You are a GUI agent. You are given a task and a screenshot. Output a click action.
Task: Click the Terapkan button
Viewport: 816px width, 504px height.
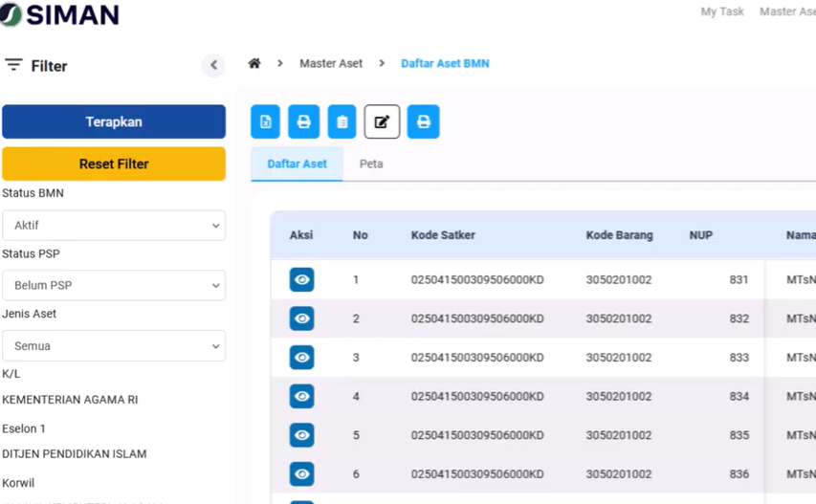114,121
